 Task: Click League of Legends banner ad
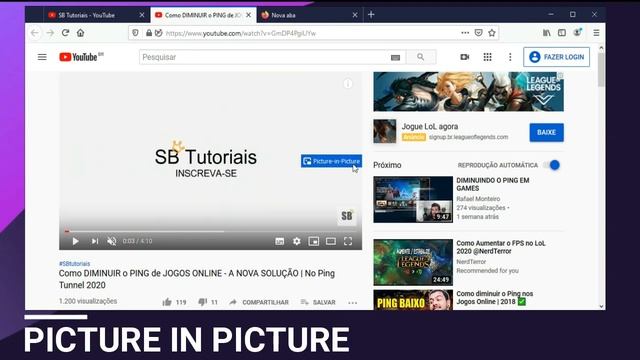[x=468, y=92]
